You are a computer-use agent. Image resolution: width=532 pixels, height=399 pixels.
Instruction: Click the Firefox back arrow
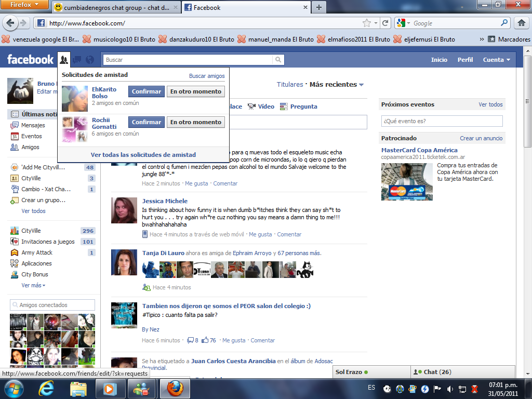tap(10, 23)
